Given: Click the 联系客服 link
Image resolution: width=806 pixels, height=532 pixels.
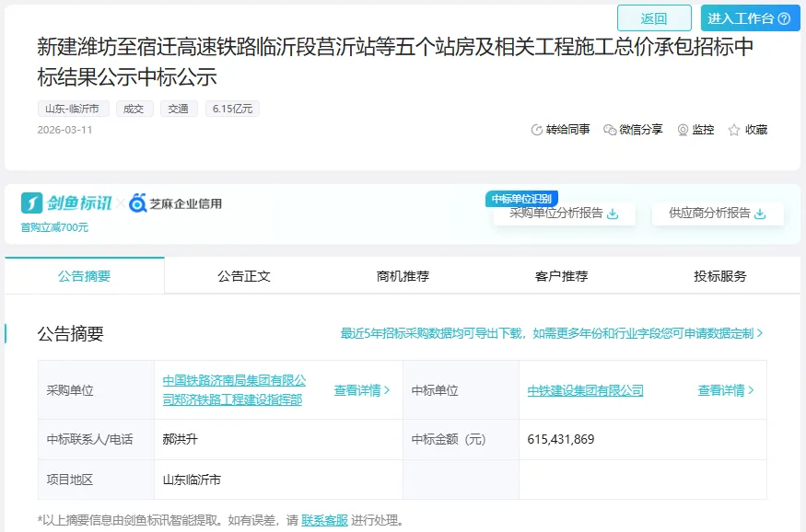Looking at the screenshot, I should (324, 520).
